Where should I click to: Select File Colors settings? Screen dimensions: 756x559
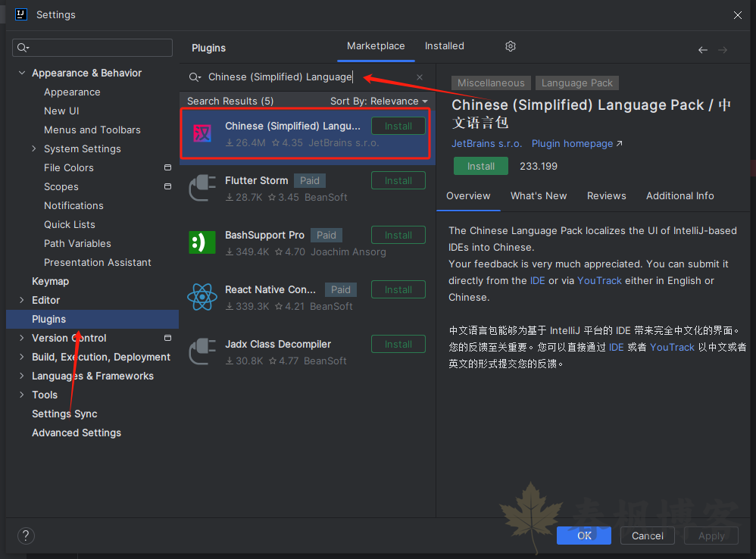(68, 167)
